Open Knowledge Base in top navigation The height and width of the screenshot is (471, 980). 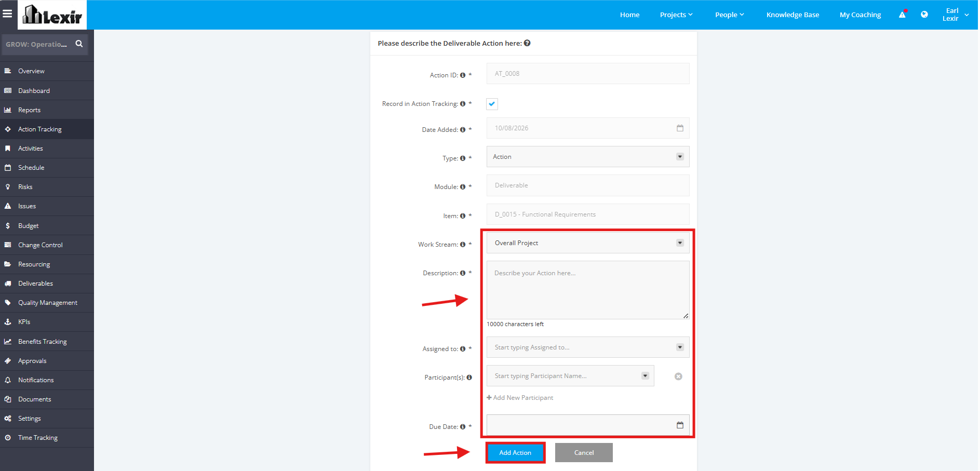tap(793, 15)
